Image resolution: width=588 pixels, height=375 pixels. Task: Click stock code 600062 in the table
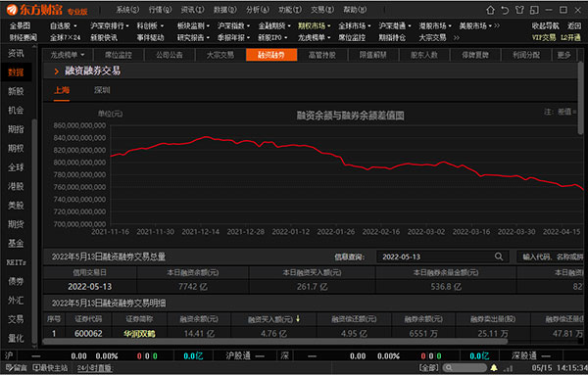click(x=88, y=334)
